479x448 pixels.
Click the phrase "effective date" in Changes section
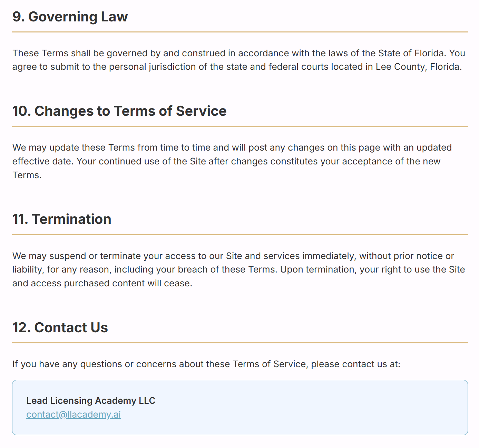[x=42, y=161]
